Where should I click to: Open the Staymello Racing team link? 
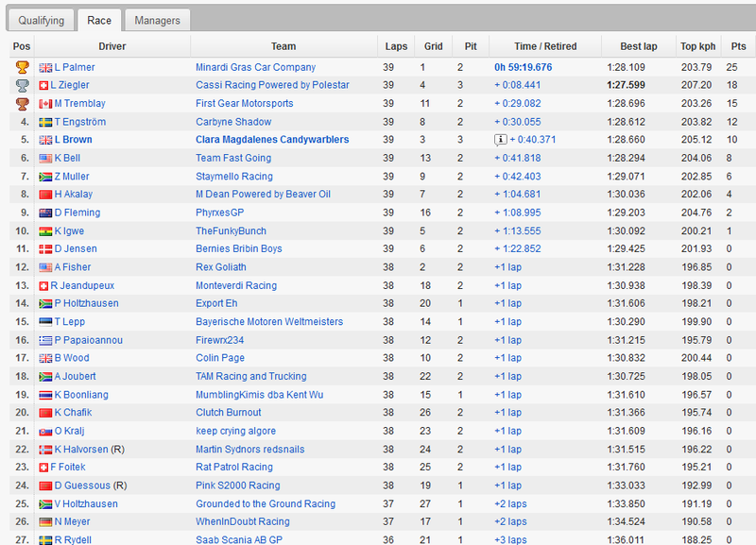[x=234, y=177]
